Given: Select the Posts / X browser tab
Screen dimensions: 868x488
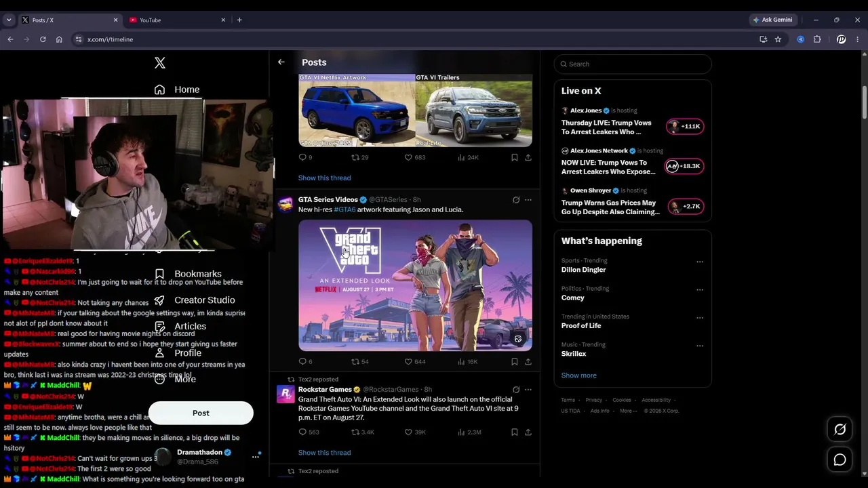Looking at the screenshot, I should point(70,20).
